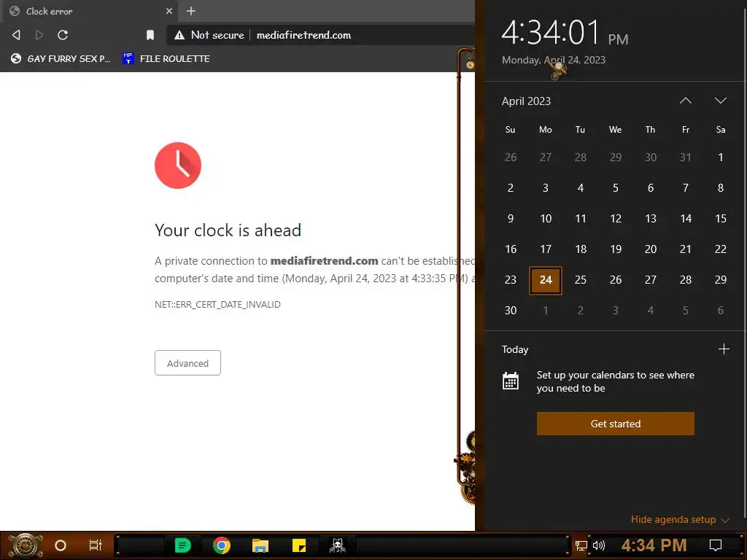Go to previous month with up chevron
Image resolution: width=747 pixels, height=560 pixels.
coord(686,101)
